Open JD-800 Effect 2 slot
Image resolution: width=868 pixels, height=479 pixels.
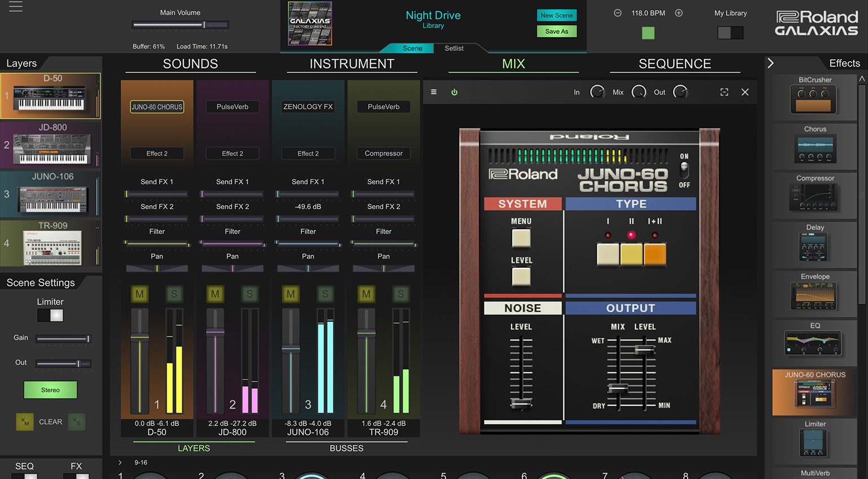[x=233, y=153]
